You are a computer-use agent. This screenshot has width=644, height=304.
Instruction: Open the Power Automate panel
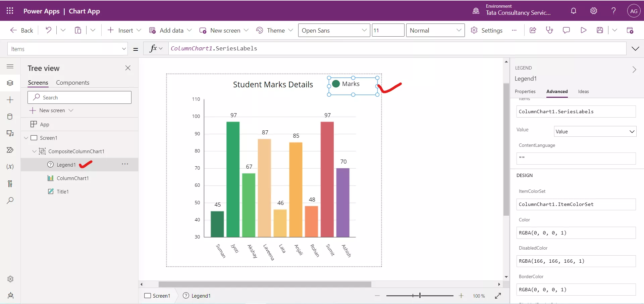click(x=10, y=150)
